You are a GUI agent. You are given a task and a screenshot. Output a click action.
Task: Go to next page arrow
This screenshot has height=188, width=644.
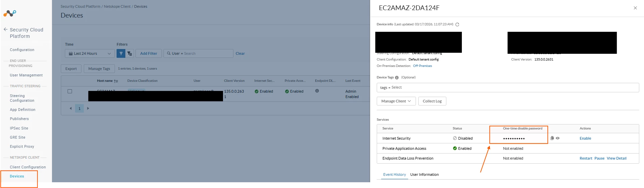88,109
